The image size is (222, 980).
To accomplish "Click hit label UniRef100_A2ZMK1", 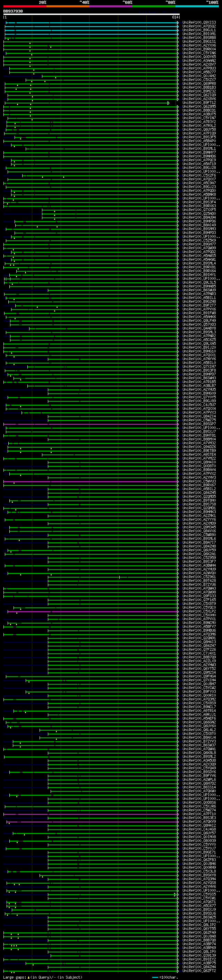I will point(199,516).
